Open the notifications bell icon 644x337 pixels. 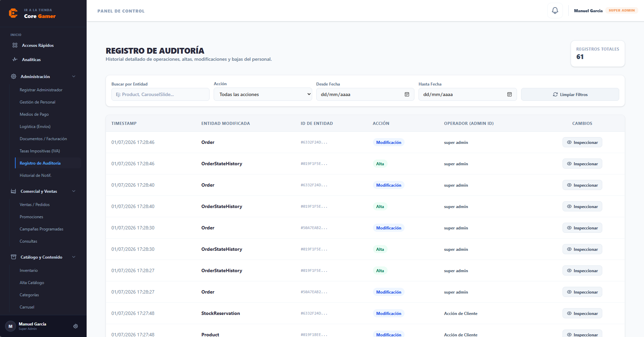(x=555, y=11)
